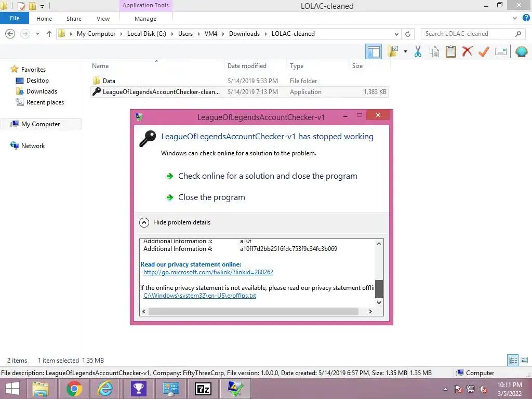Click the email envelope toolbar icon
This screenshot has height=399, width=532.
[500, 51]
